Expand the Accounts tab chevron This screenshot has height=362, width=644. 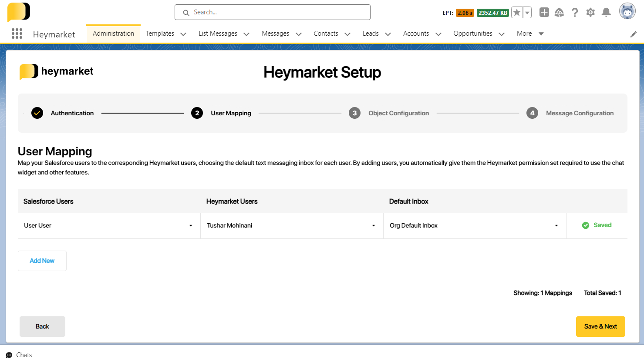pyautogui.click(x=438, y=34)
